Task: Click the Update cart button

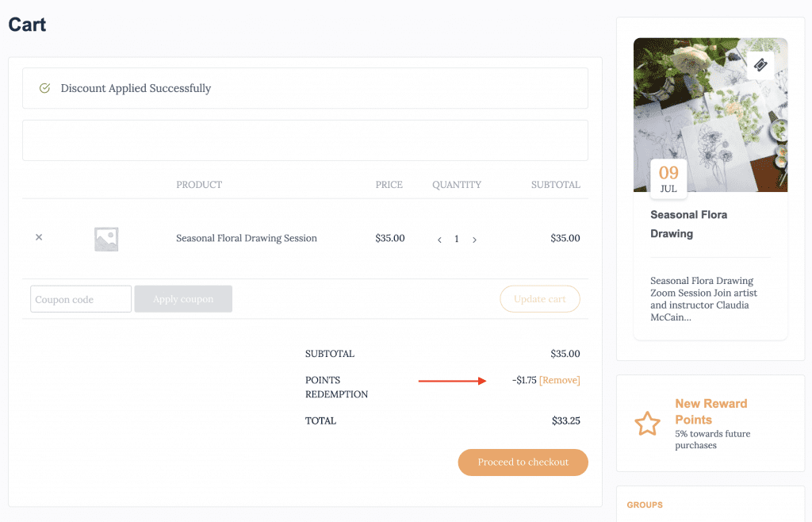Action: [539, 299]
